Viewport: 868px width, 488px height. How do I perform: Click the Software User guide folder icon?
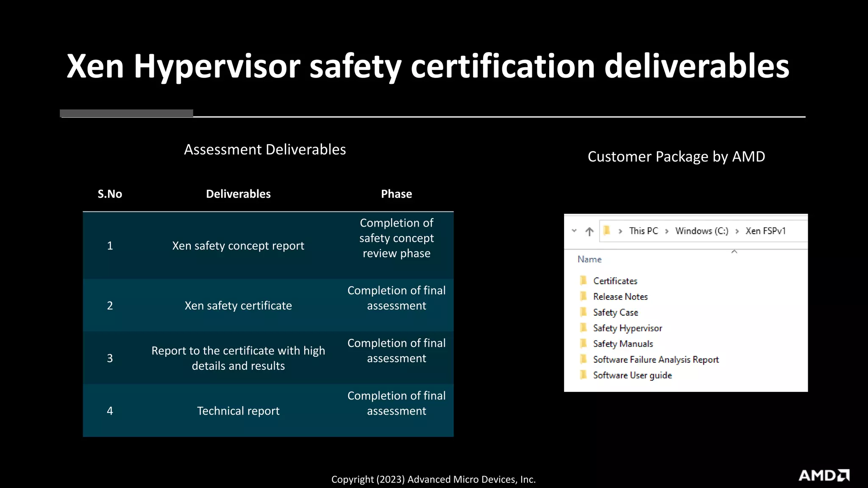tap(584, 374)
